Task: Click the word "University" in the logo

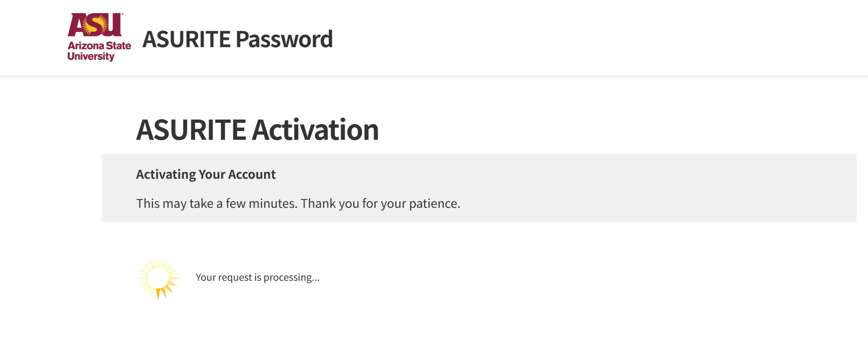Action: 91,56
